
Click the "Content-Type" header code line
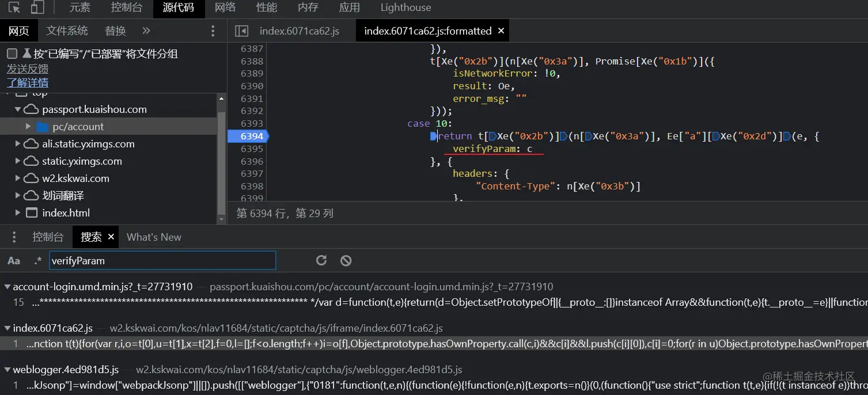tap(558, 186)
